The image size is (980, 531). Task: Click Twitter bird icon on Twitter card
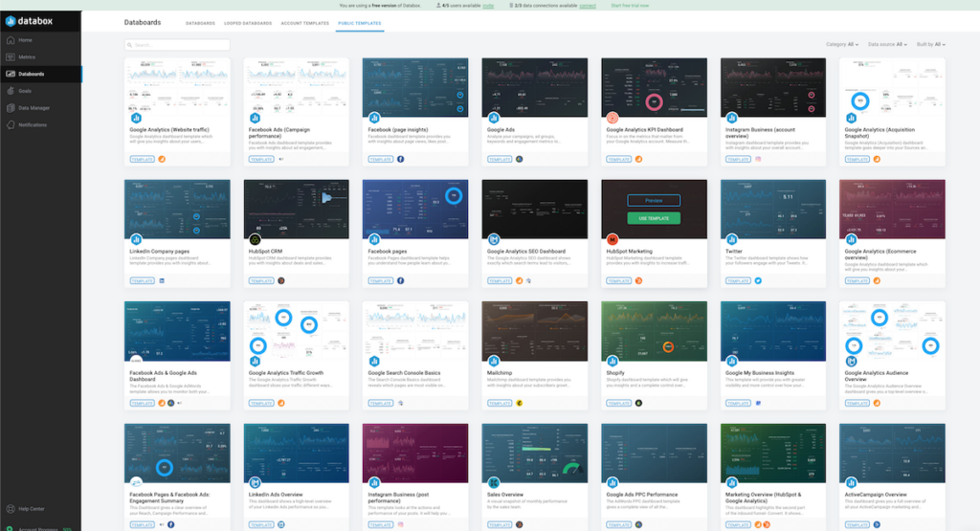758,281
